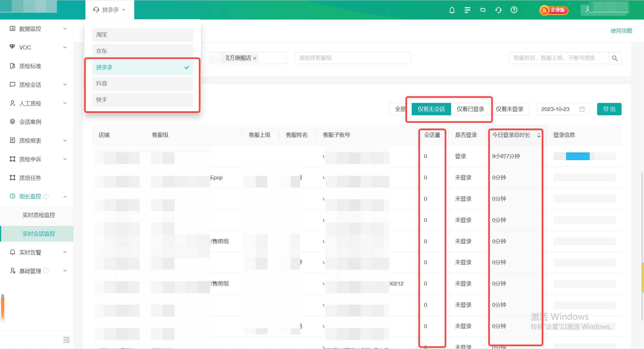Select 仅看未登录 filter
This screenshot has height=349, width=644.
[x=510, y=109]
